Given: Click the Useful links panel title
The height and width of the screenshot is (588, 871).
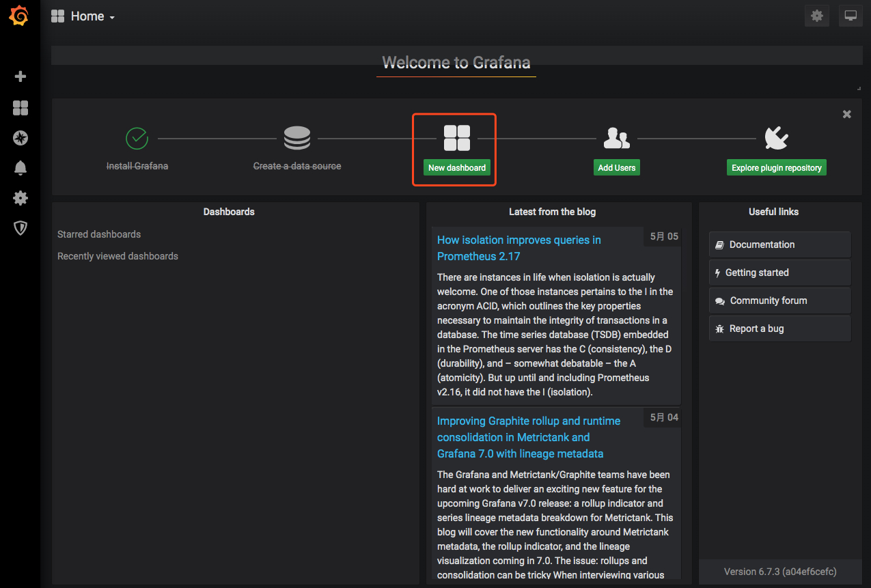Looking at the screenshot, I should (x=773, y=212).
